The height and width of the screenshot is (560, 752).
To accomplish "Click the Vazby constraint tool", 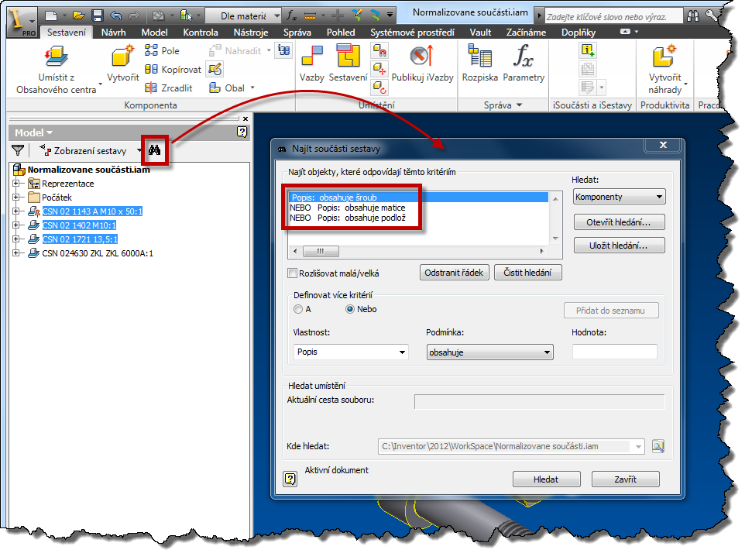I will (x=312, y=62).
